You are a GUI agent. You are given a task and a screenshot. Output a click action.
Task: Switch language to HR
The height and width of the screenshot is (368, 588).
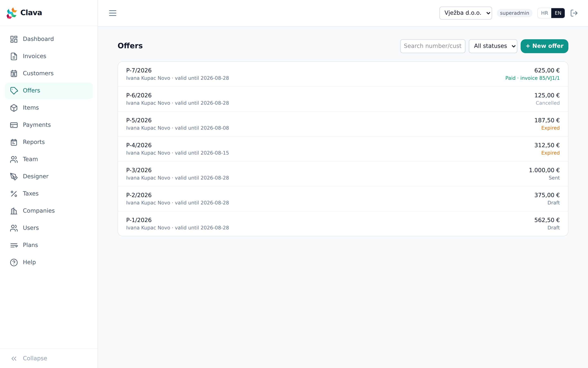(544, 13)
